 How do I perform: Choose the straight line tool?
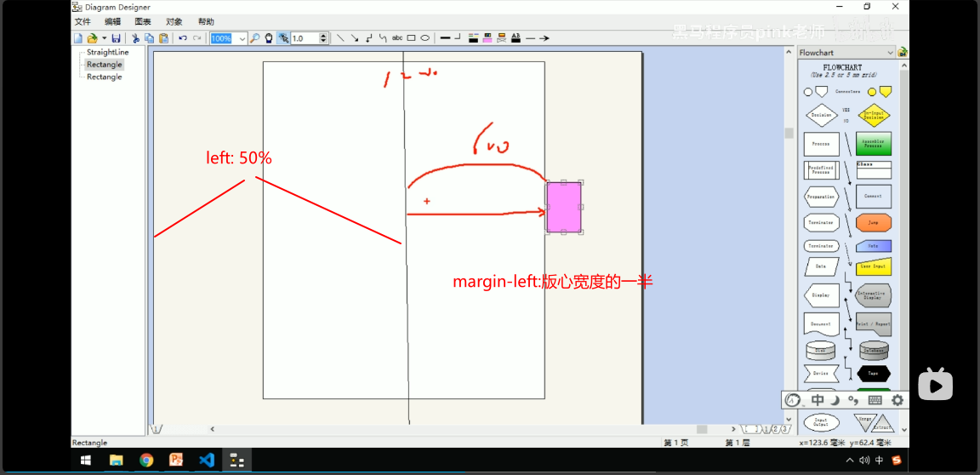(340, 38)
